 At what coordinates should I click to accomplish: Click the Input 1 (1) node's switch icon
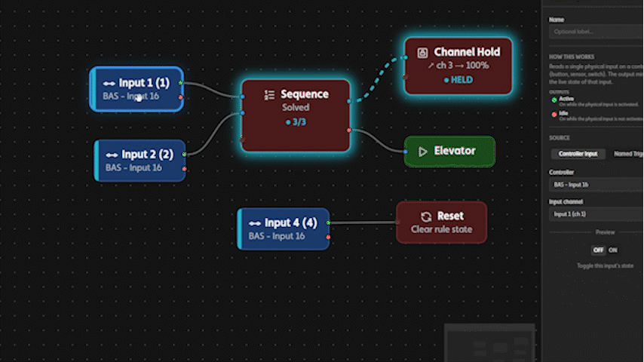(109, 84)
